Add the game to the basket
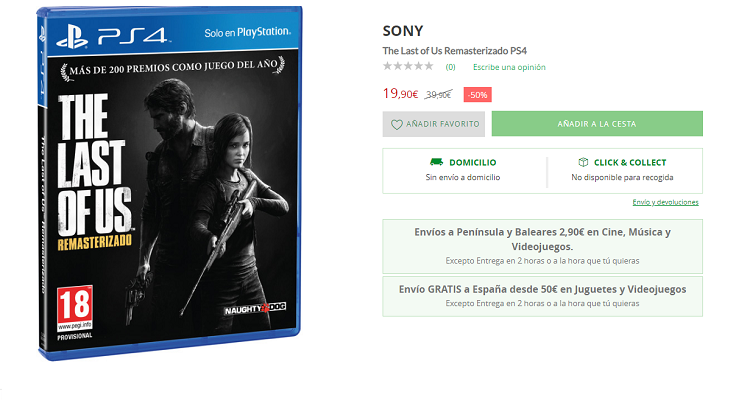 597,124
